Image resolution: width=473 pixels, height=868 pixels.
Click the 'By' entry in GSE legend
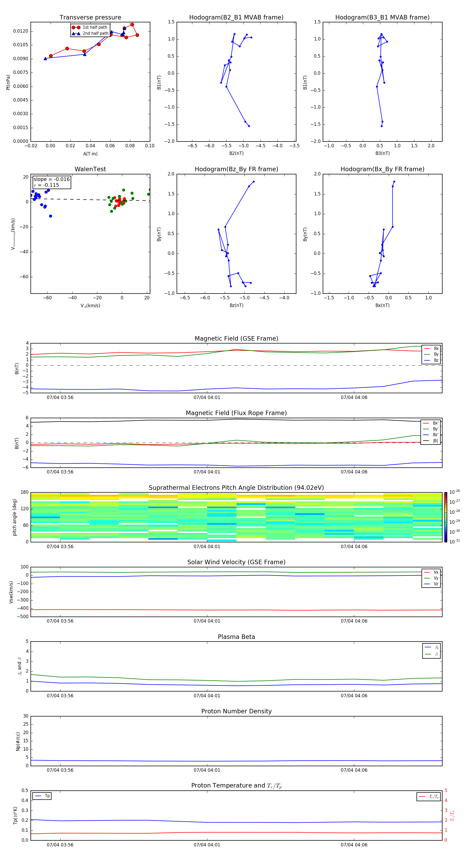pos(431,355)
